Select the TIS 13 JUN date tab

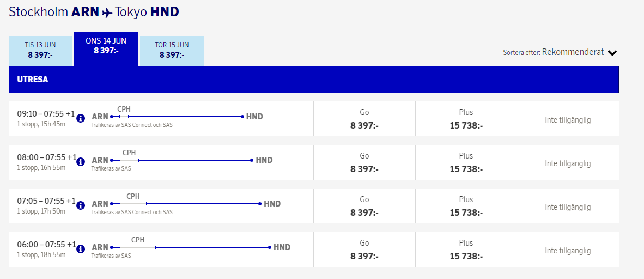pyautogui.click(x=40, y=50)
